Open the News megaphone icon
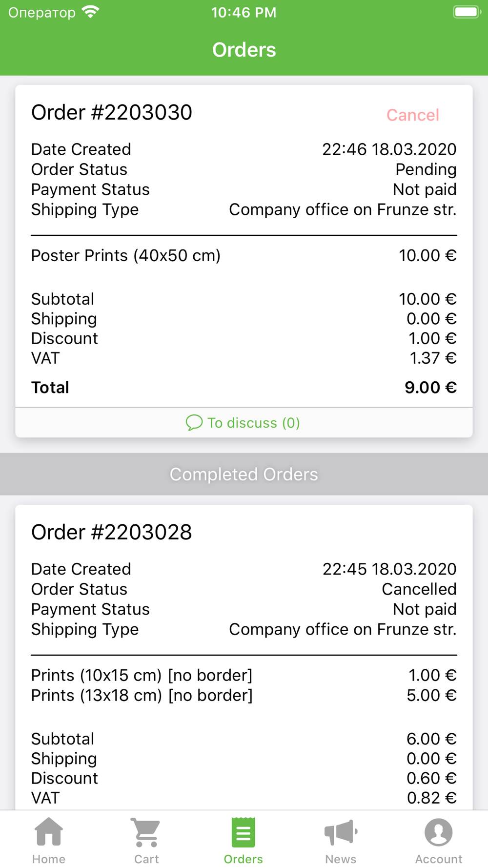The image size is (488, 868). (x=341, y=832)
